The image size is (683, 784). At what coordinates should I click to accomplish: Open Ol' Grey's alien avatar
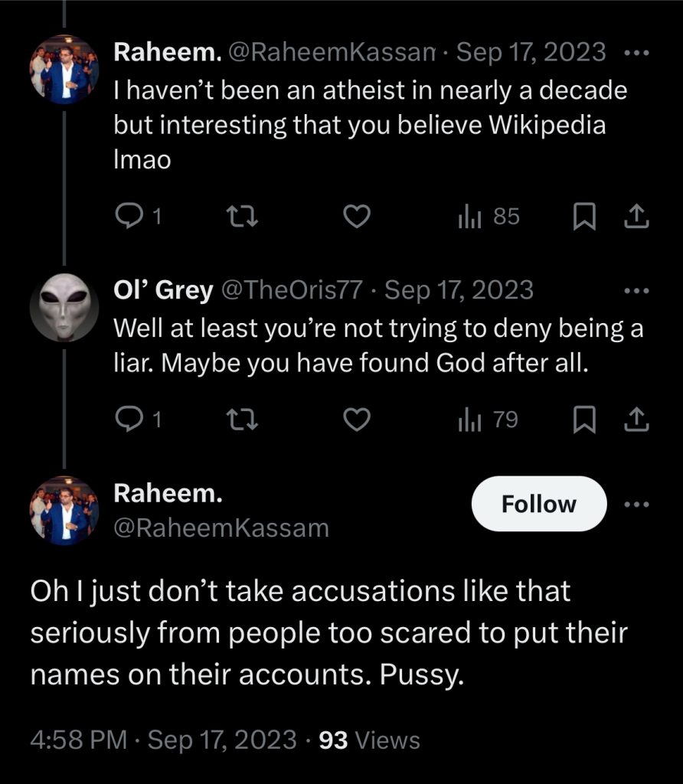(x=64, y=307)
